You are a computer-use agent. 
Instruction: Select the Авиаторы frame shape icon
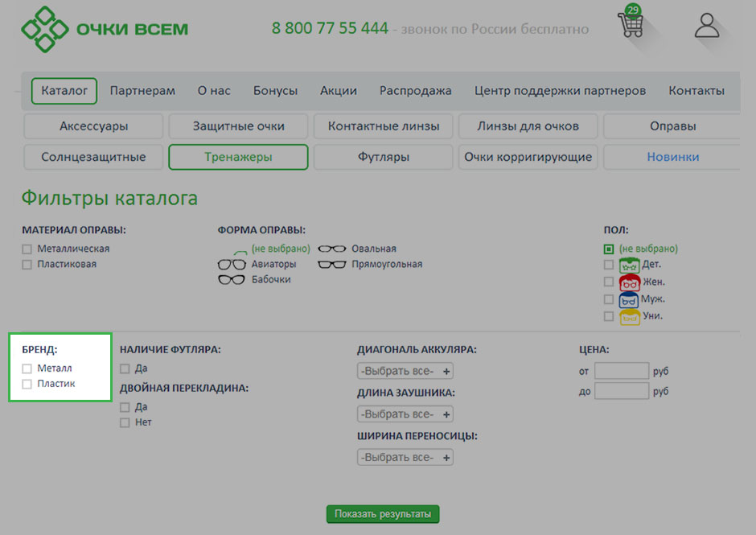(x=232, y=265)
